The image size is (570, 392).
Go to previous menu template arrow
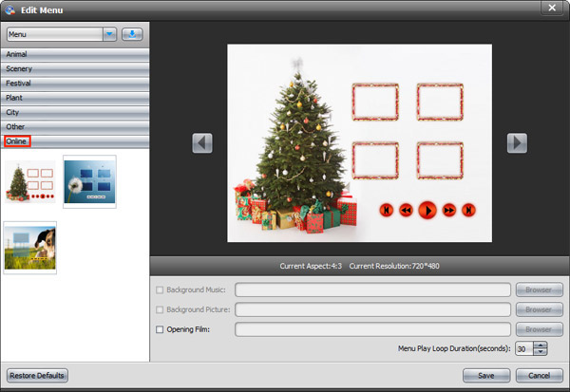tap(201, 142)
